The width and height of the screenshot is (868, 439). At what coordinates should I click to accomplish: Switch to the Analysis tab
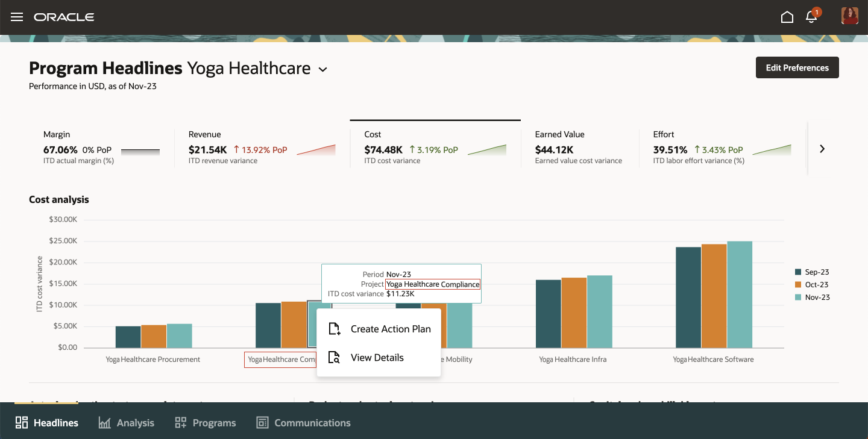click(126, 423)
